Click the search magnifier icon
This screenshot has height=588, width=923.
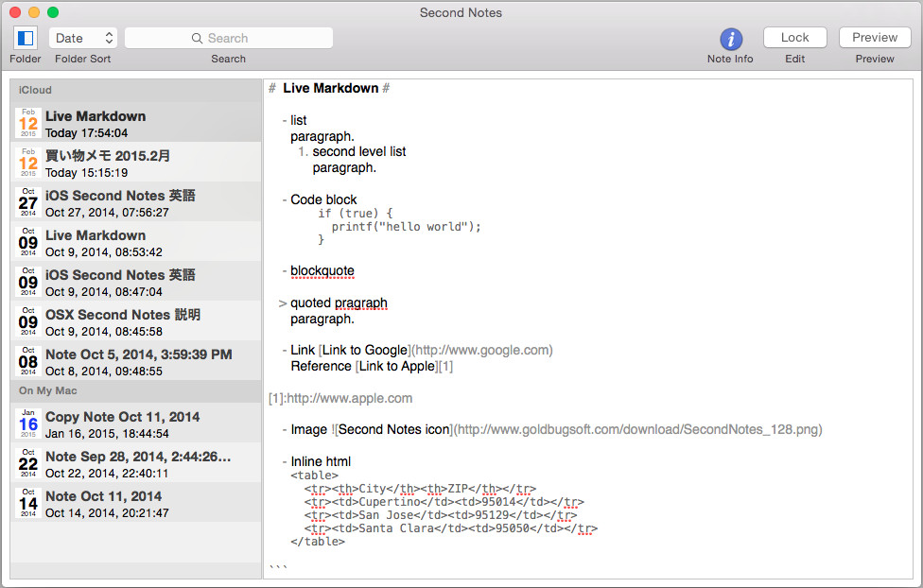(198, 38)
